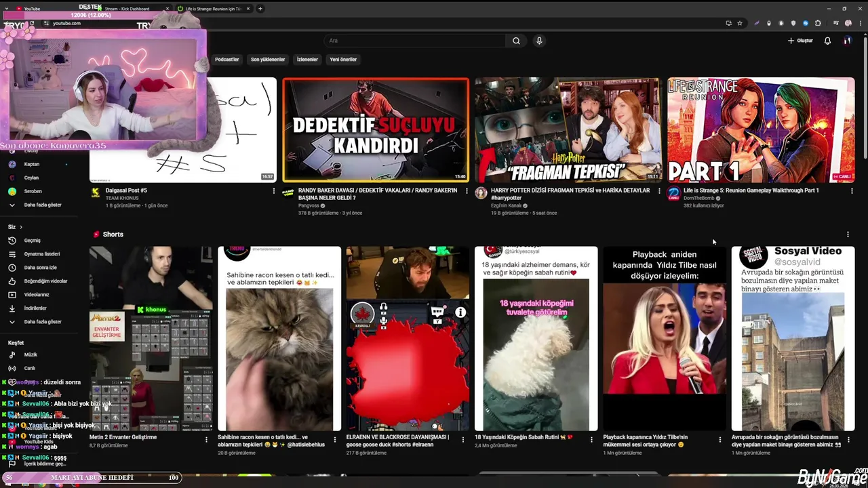The height and width of the screenshot is (488, 868).
Task: Open Beğendiğim videolar in sidebar
Action: coord(45,281)
